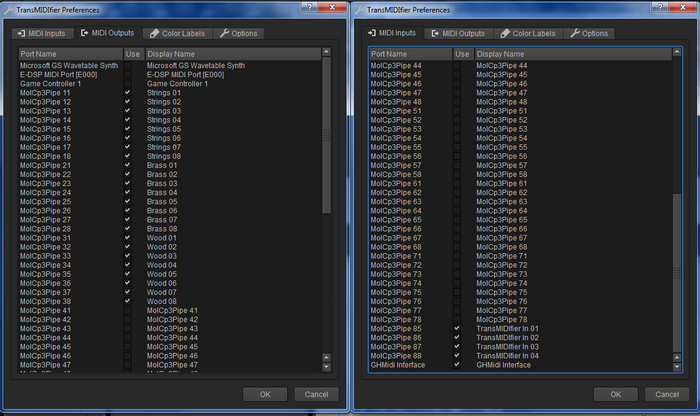Select display name TransMIDIfier In 02
Viewport: 700px width, 416px height.
pyautogui.click(x=508, y=338)
